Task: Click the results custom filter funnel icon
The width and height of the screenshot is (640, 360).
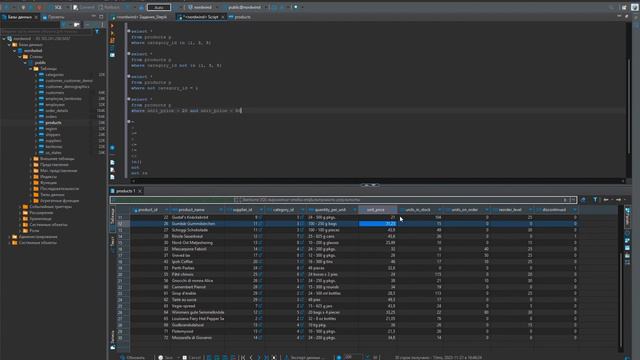Action: pyautogui.click(x=595, y=200)
